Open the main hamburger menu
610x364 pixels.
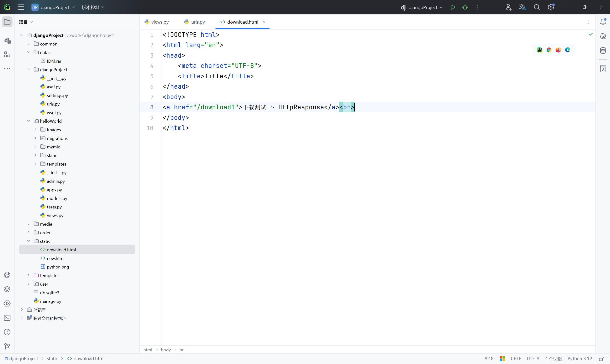point(21,7)
